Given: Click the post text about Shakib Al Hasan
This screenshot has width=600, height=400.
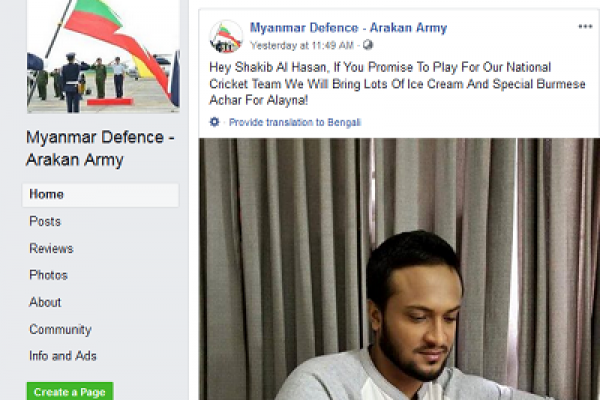Looking at the screenshot, I should click(x=397, y=84).
